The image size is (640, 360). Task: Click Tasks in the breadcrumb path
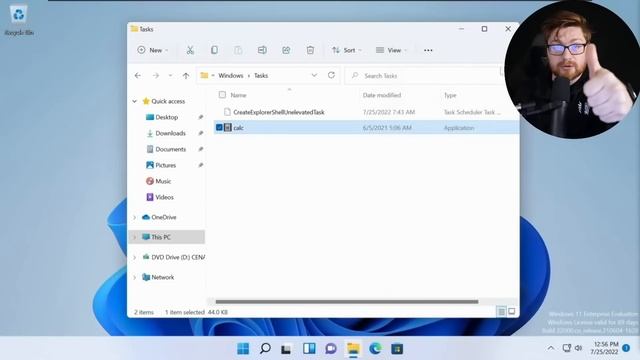click(x=261, y=76)
